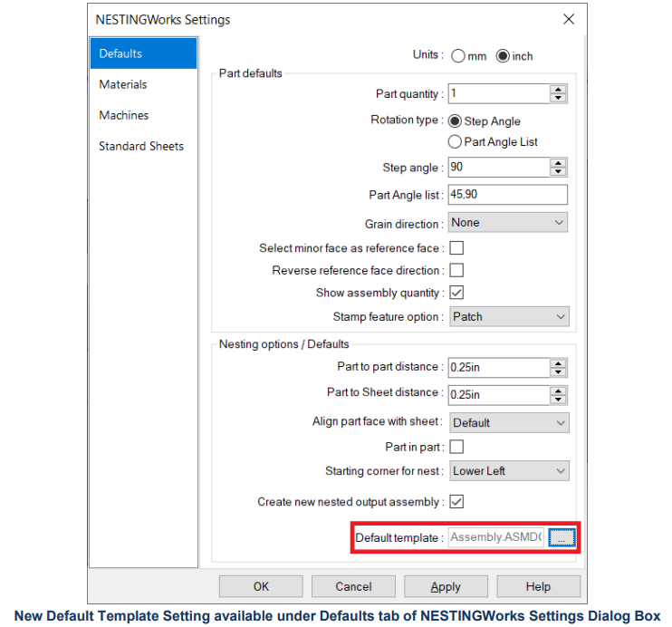Enable the Part in part checkbox

click(456, 447)
